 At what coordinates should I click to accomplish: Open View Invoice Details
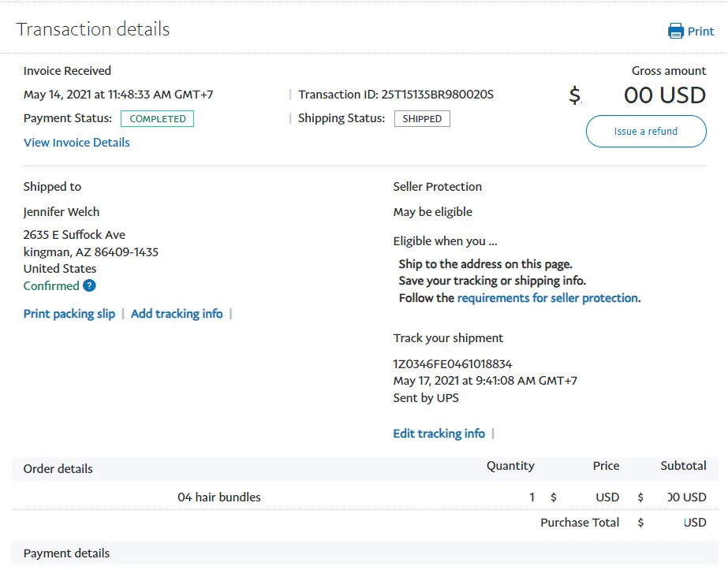tap(77, 143)
